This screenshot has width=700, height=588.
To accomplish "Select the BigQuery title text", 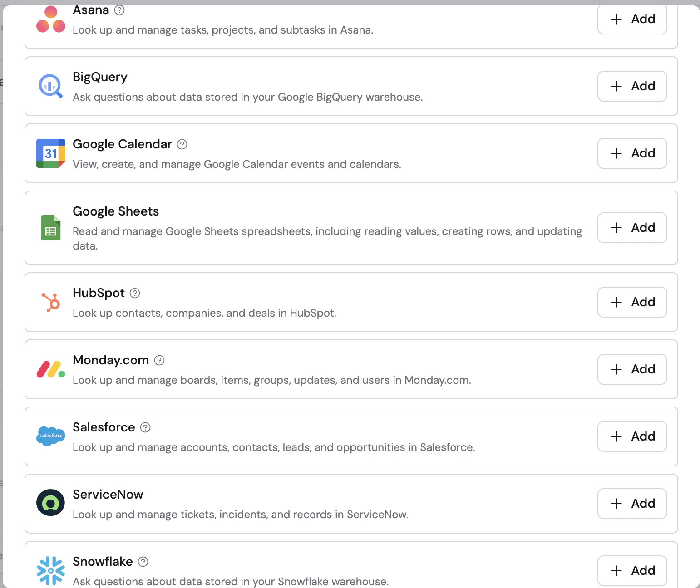I will click(100, 77).
